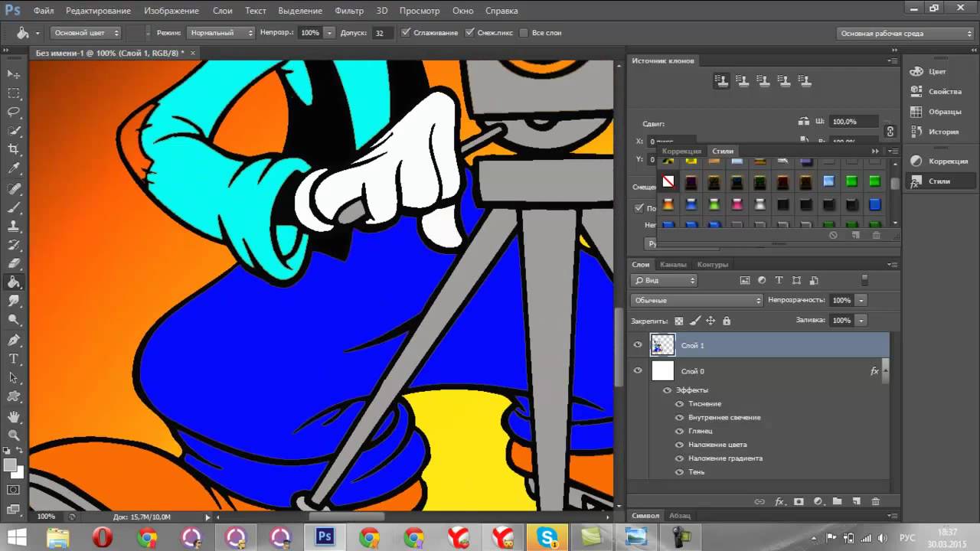Enable the Все слои checkbox
This screenshot has height=551, width=980.
click(524, 33)
